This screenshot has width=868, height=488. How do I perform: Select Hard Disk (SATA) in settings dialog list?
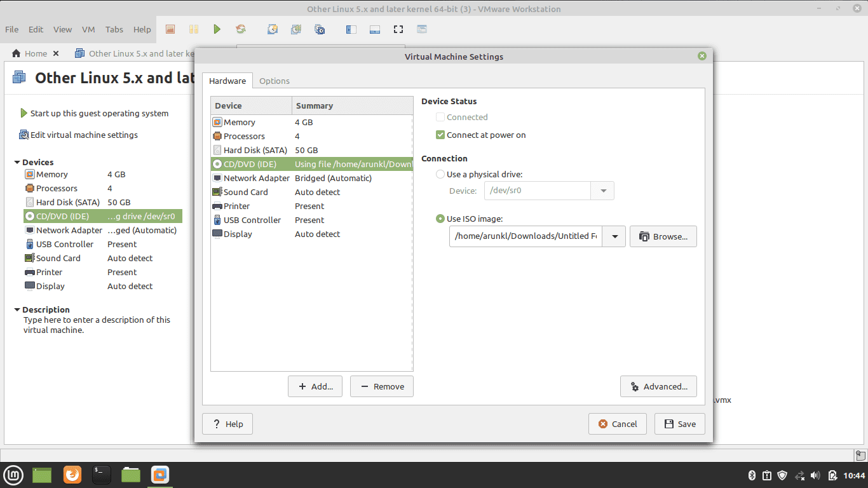coord(312,150)
